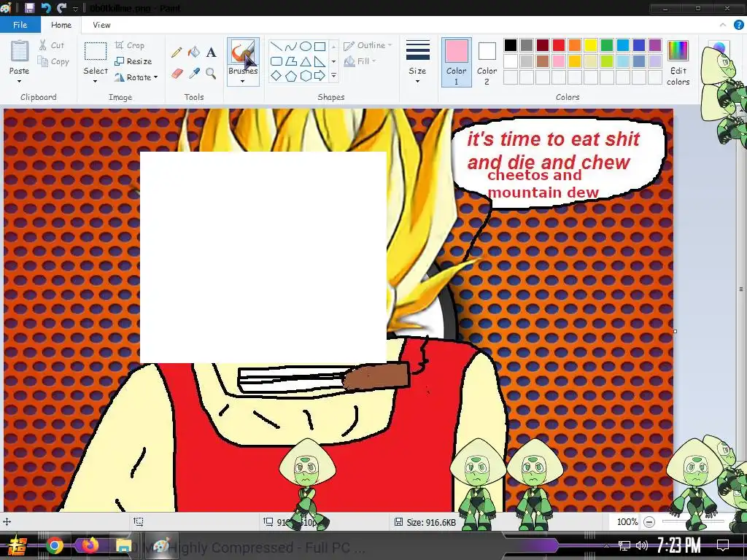The height and width of the screenshot is (560, 747).
Task: Open Firefox from the taskbar
Action: 90,545
